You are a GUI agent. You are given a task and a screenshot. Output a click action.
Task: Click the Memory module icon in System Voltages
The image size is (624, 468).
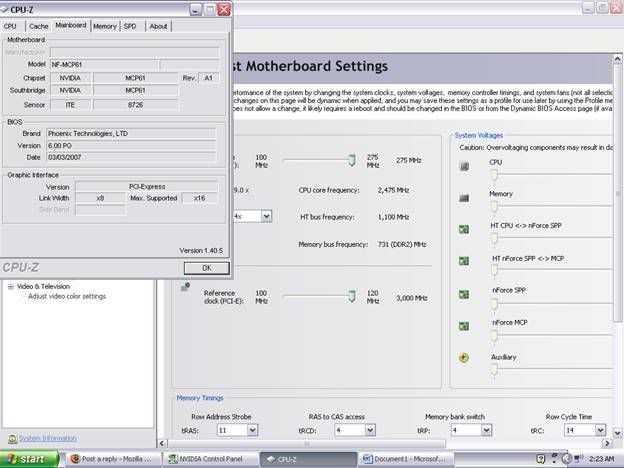click(464, 198)
